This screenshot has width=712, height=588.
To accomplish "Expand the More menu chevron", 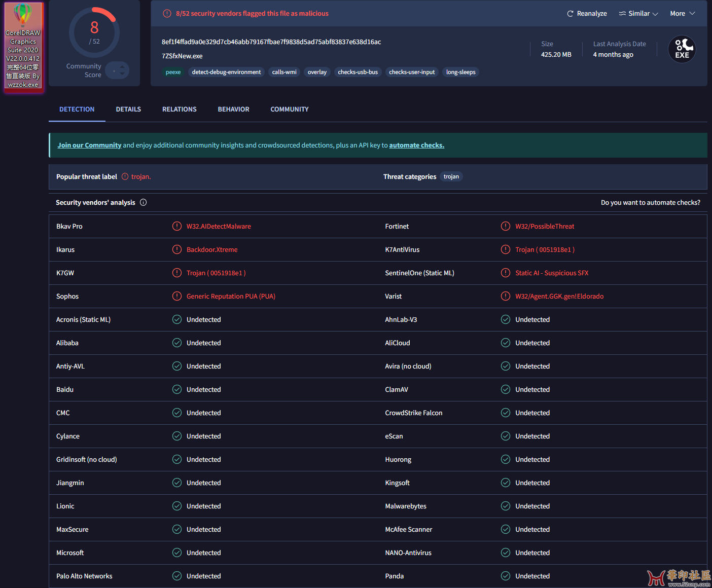I will (692, 14).
